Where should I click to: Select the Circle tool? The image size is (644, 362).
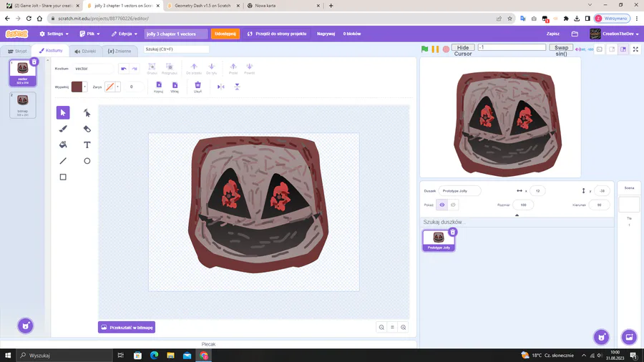click(87, 161)
